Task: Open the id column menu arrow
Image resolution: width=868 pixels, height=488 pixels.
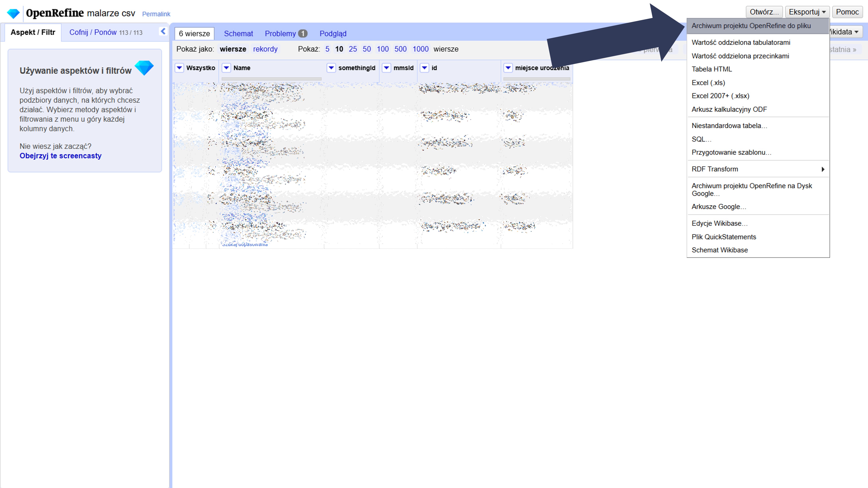Action: (x=425, y=68)
